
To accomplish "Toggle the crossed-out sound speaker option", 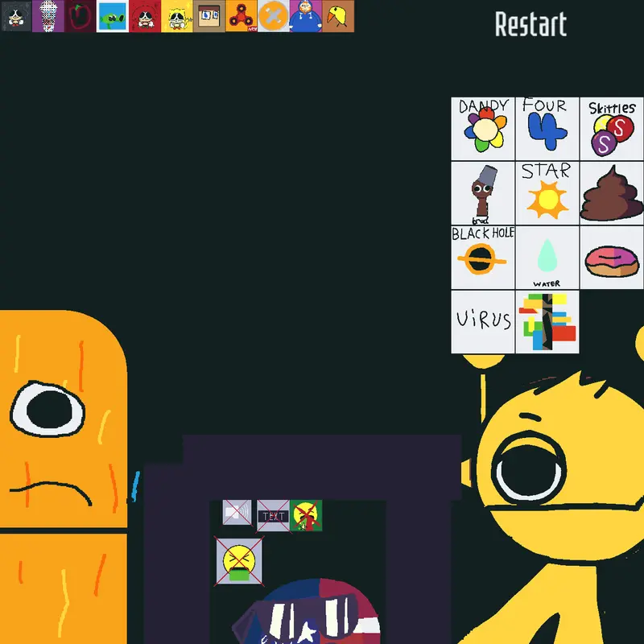I will [x=237, y=512].
